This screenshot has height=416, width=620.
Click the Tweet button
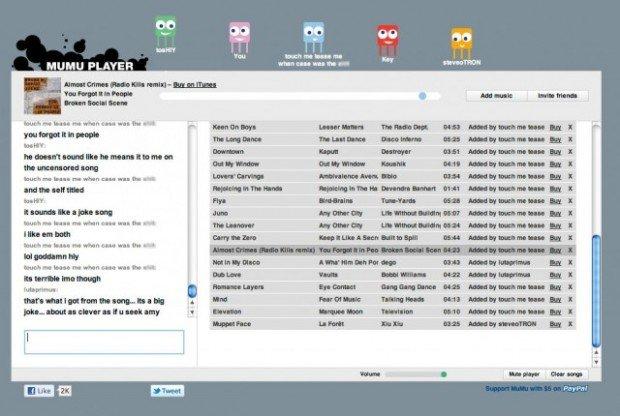[x=167, y=391]
